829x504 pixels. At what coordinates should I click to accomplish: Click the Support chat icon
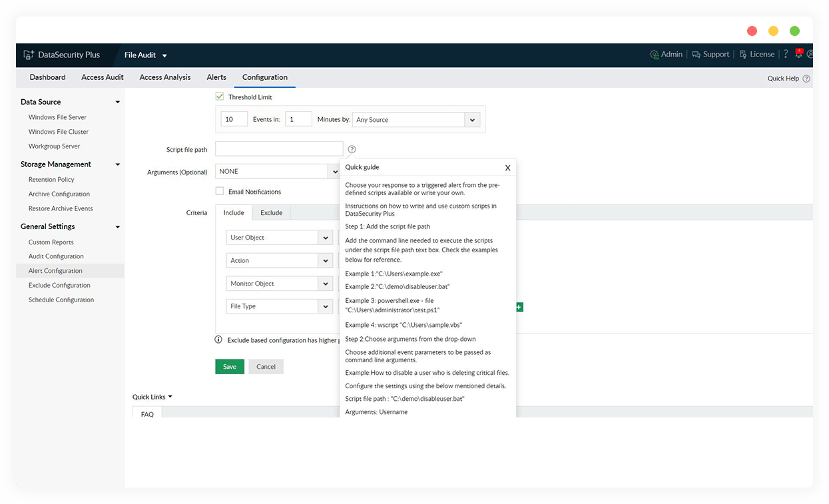(x=696, y=55)
